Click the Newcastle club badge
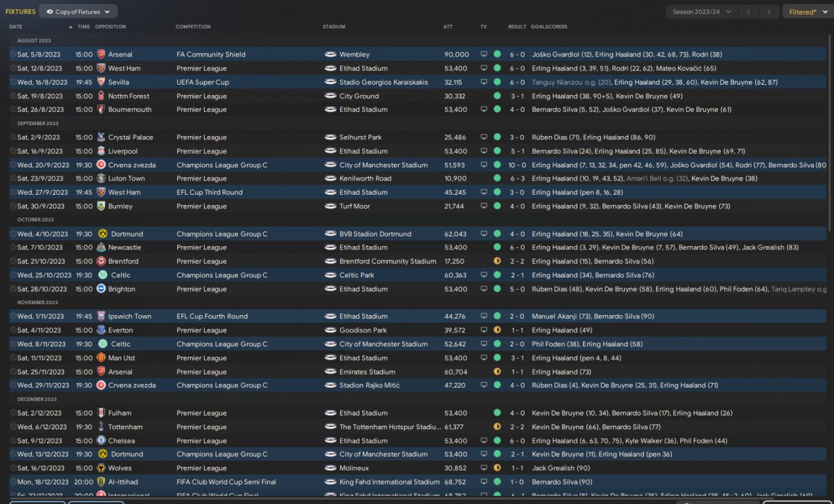 101,247
